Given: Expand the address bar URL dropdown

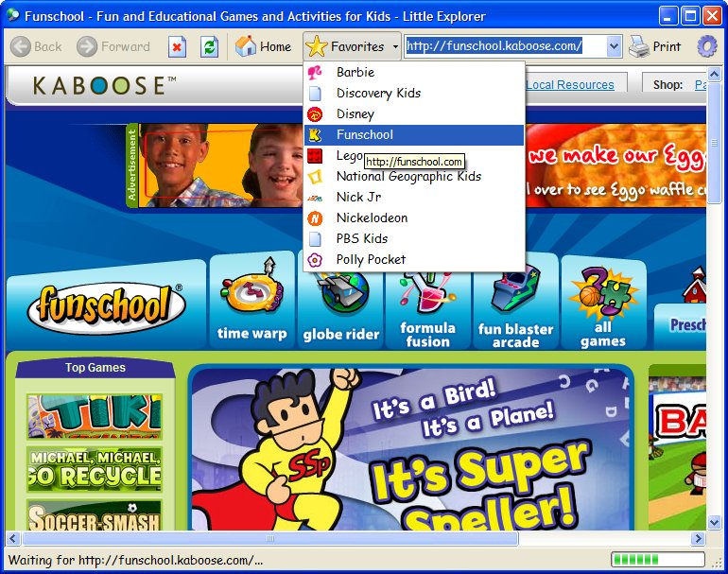Looking at the screenshot, I should click(x=614, y=46).
